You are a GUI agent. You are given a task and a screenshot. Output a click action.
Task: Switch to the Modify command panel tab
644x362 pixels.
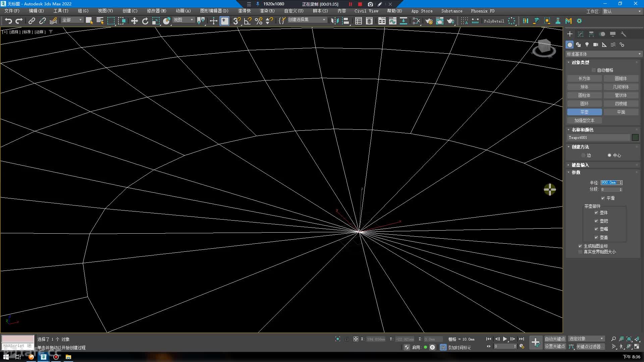(581, 34)
